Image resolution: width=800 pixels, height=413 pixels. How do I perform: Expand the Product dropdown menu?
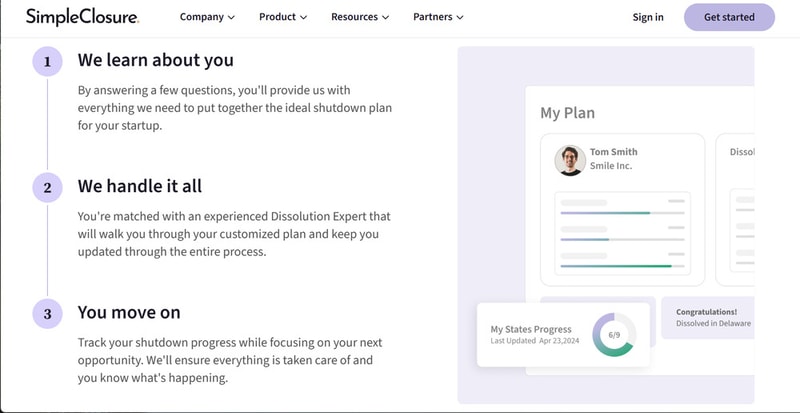point(283,17)
